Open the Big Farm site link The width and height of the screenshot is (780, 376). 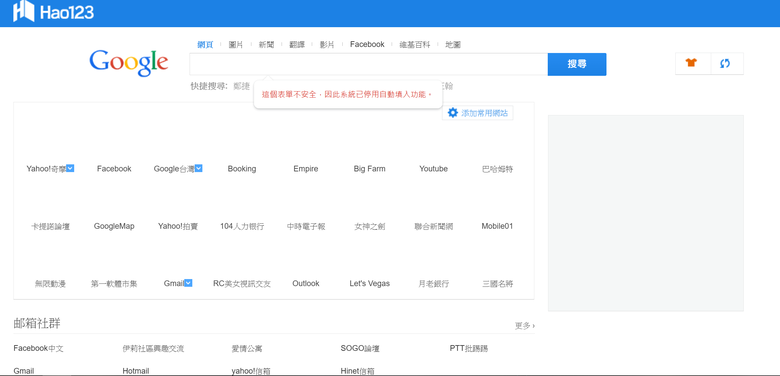(x=369, y=169)
